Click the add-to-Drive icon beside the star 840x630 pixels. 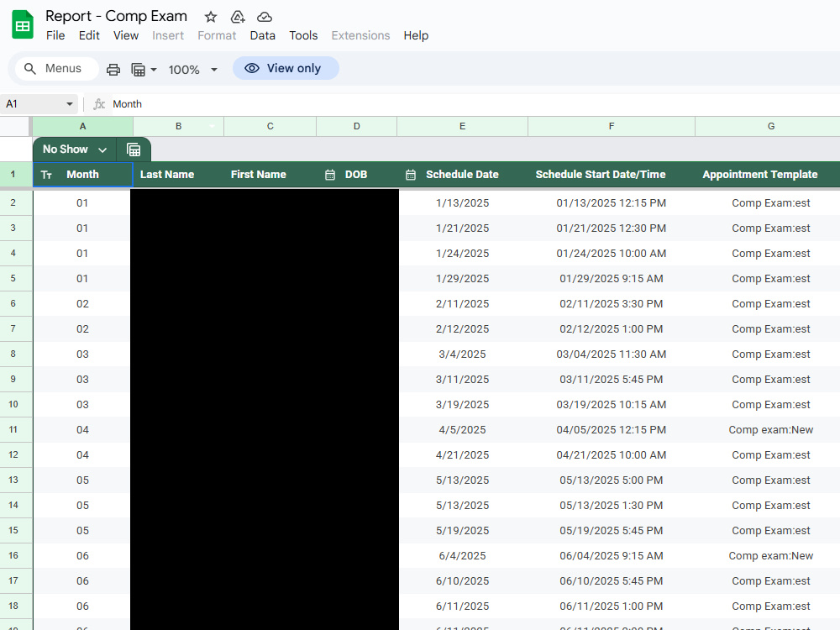pos(238,17)
